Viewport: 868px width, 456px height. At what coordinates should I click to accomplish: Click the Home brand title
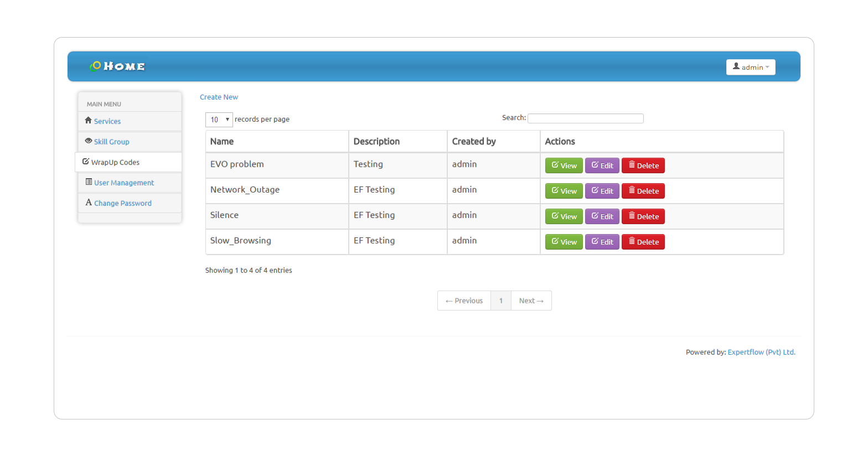click(x=124, y=66)
